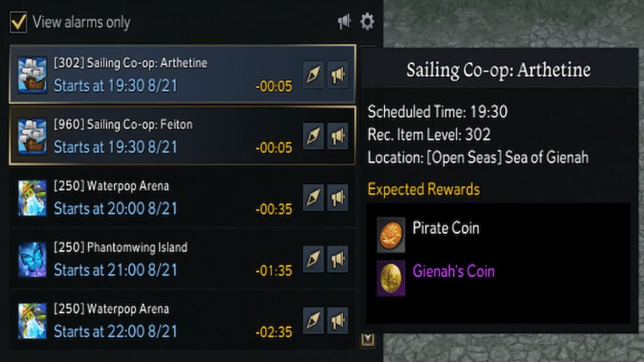Viewport: 644px width, 362px height.
Task: Open alarm settings gear icon
Action: (x=367, y=22)
